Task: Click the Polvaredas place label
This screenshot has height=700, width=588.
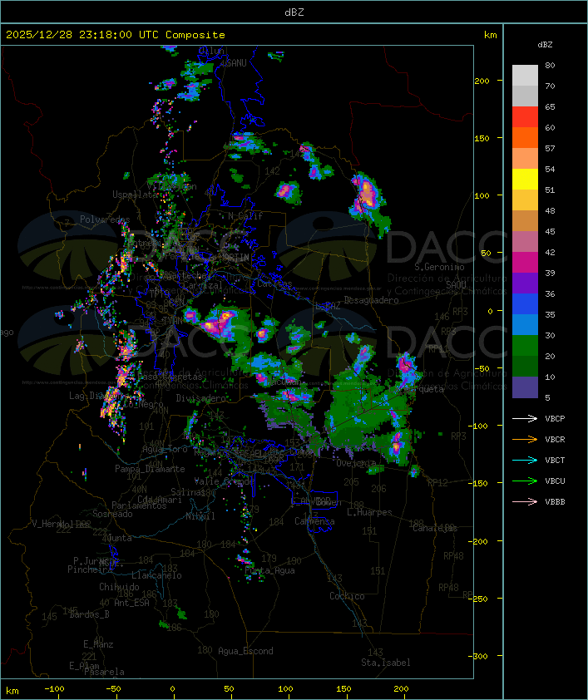Action: coord(105,219)
